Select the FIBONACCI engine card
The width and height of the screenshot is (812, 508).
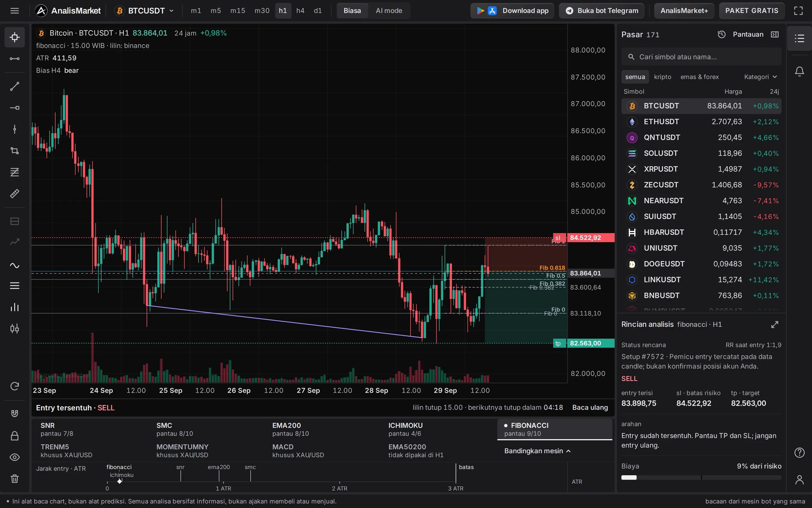point(555,429)
